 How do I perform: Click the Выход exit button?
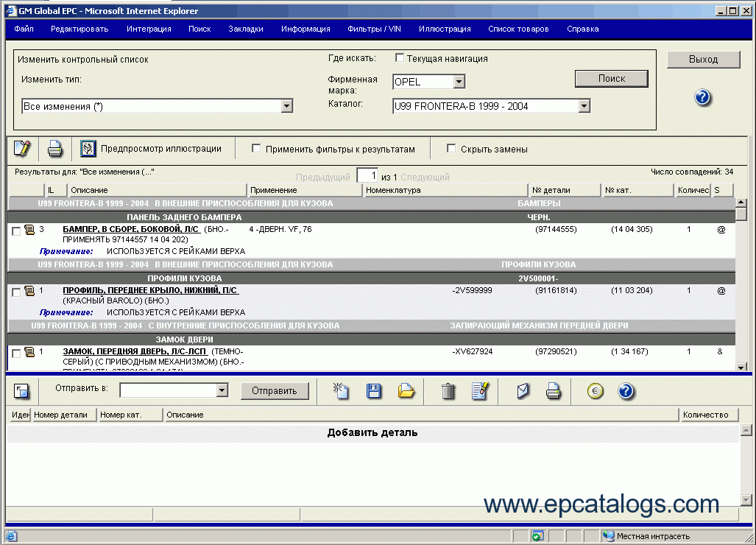tap(704, 60)
